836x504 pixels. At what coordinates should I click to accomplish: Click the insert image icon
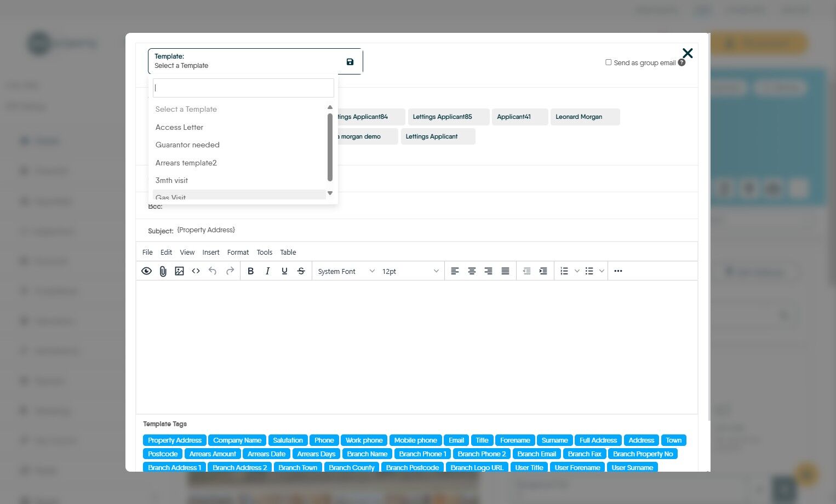[179, 271]
